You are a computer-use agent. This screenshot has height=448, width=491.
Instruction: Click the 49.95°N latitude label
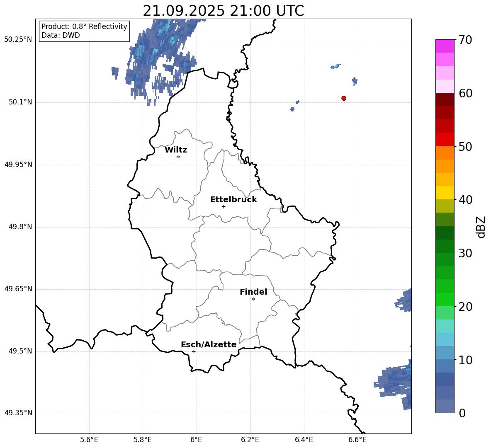tap(18, 165)
